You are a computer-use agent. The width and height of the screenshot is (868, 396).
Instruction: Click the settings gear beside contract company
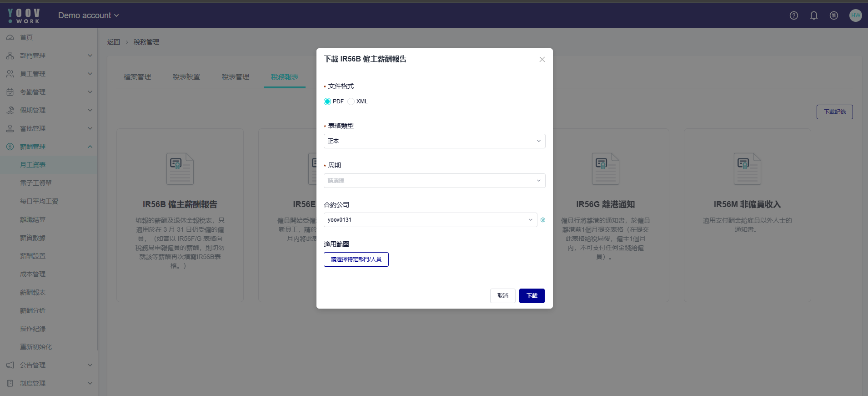543,220
